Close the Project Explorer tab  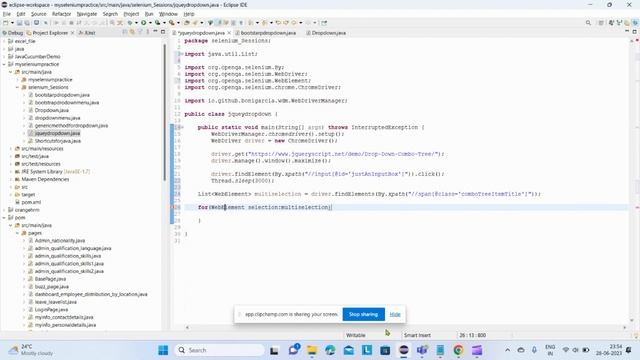point(73,33)
